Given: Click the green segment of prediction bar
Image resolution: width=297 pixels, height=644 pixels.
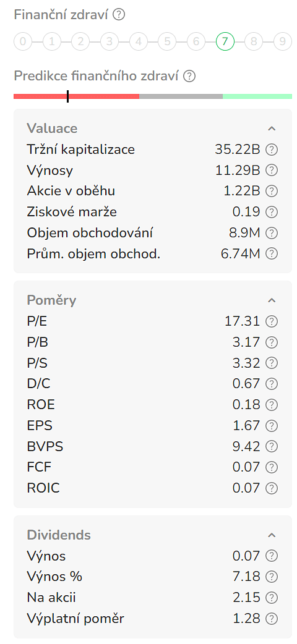Looking at the screenshot, I should (257, 96).
